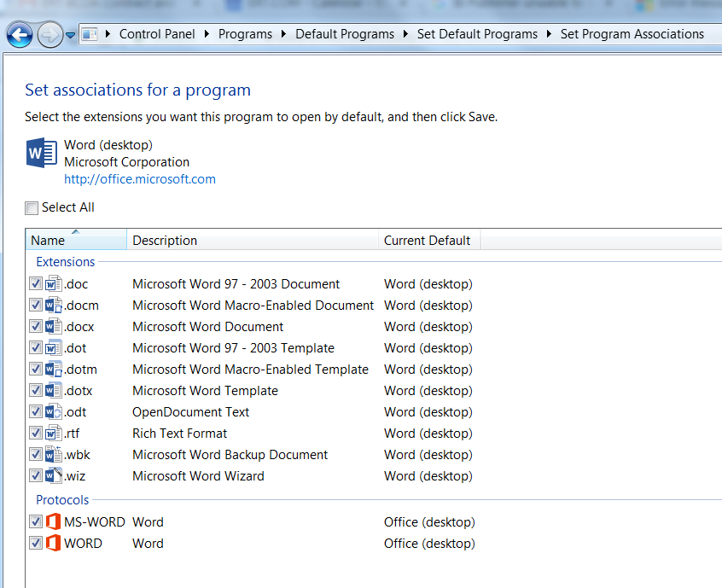Uncheck the WORD protocol checkbox
The width and height of the screenshot is (722, 588).
[x=36, y=543]
